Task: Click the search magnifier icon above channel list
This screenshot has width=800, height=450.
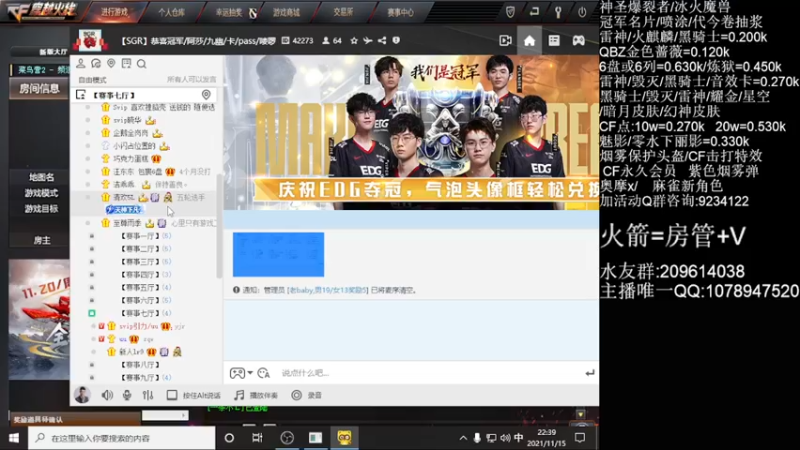Action: (x=141, y=64)
